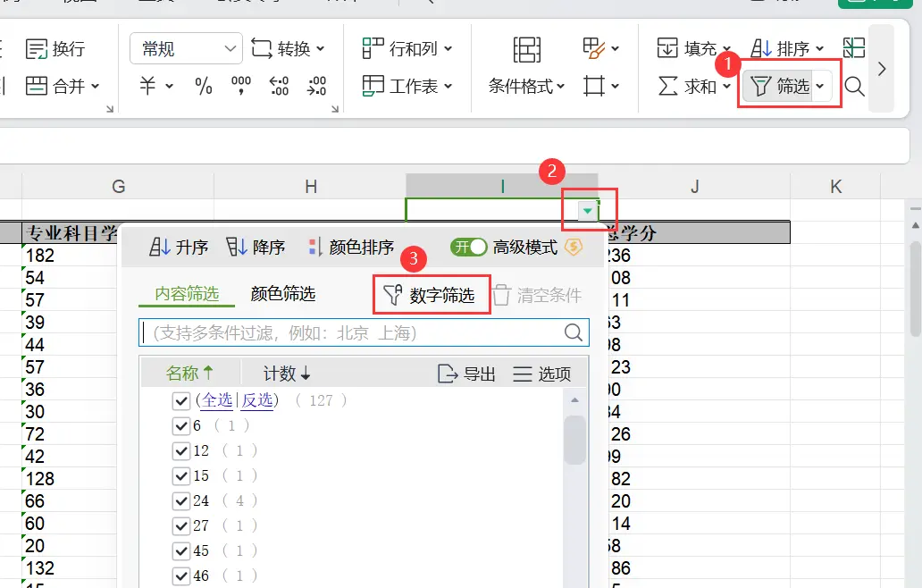Click the freeze panes grid icon
This screenshot has width=922, height=588.
854,47
